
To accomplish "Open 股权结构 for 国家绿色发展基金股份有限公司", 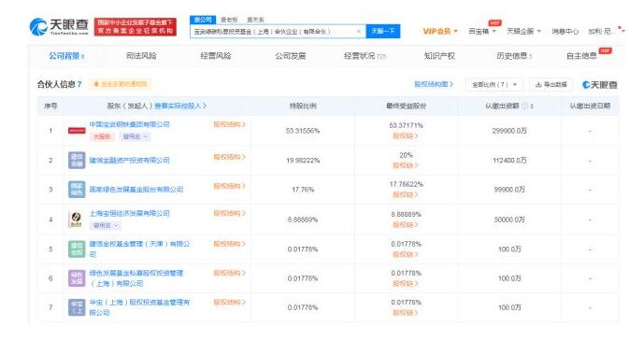I will pos(229,186).
